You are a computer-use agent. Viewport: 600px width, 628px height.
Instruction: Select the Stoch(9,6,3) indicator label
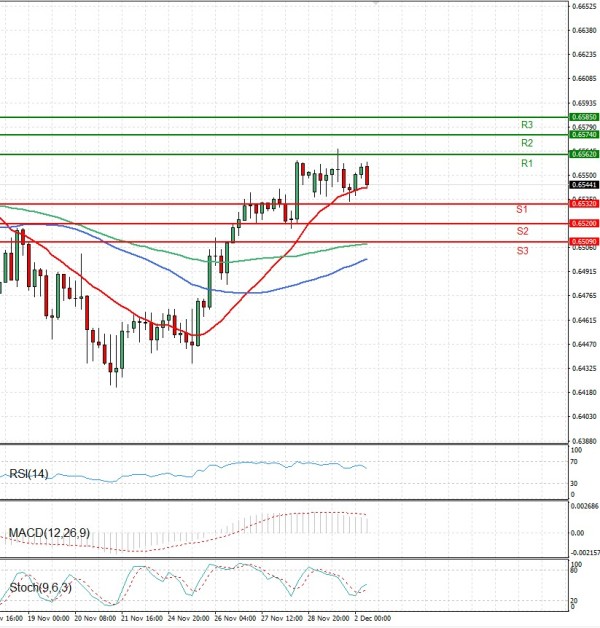click(36, 585)
